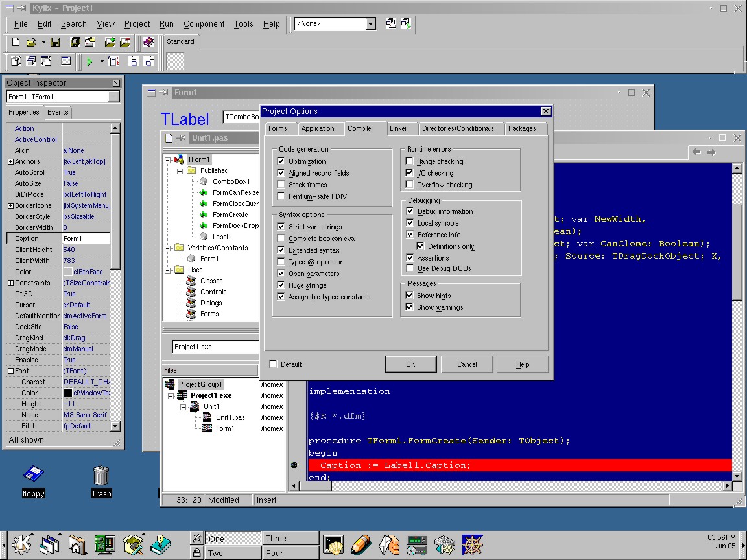Viewport: 747px width, 560px height.
Task: Expand the Anchors property
Action: click(10, 162)
